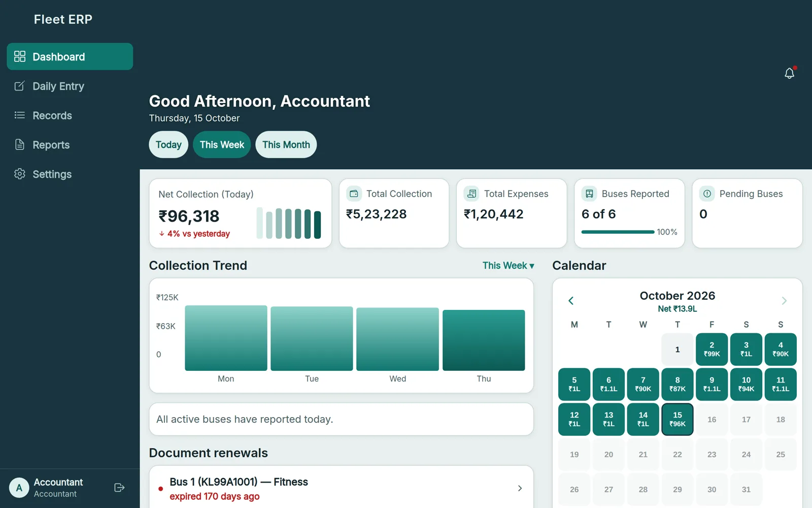Viewport: 812px width, 508px height.
Task: Click the Daily Entry pencil icon
Action: [20, 86]
